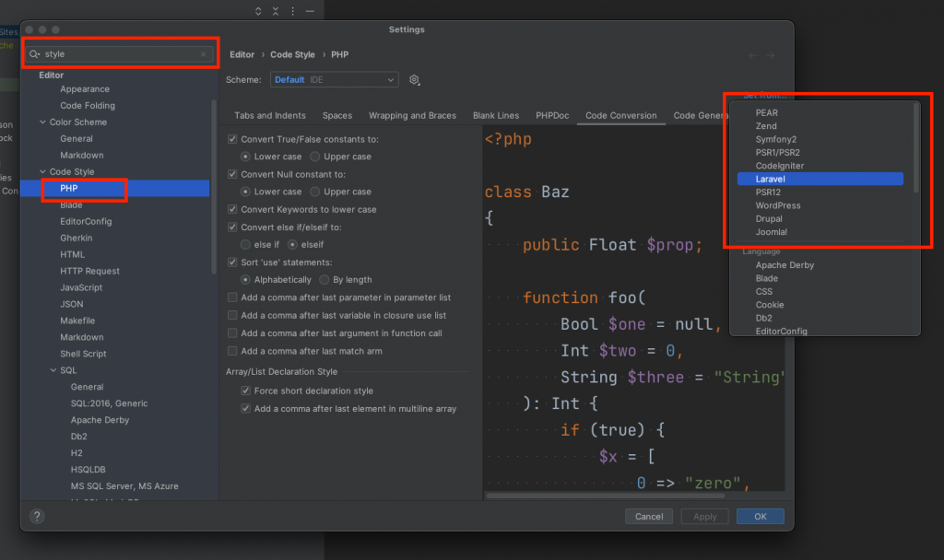Click the vertical dots icon behind Settings window

(x=292, y=11)
